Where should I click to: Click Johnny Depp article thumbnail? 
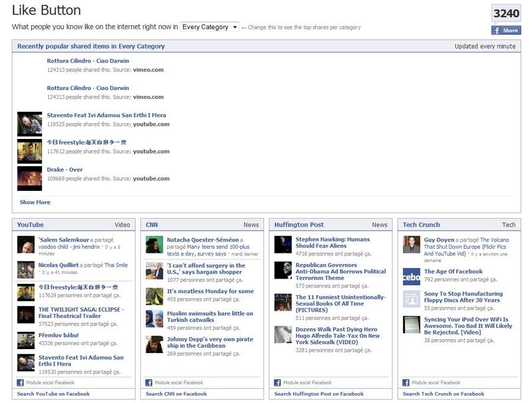click(154, 344)
